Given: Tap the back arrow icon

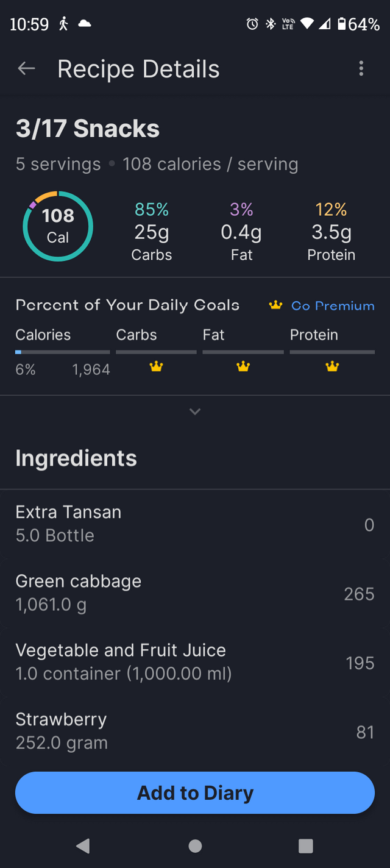Looking at the screenshot, I should click(26, 69).
